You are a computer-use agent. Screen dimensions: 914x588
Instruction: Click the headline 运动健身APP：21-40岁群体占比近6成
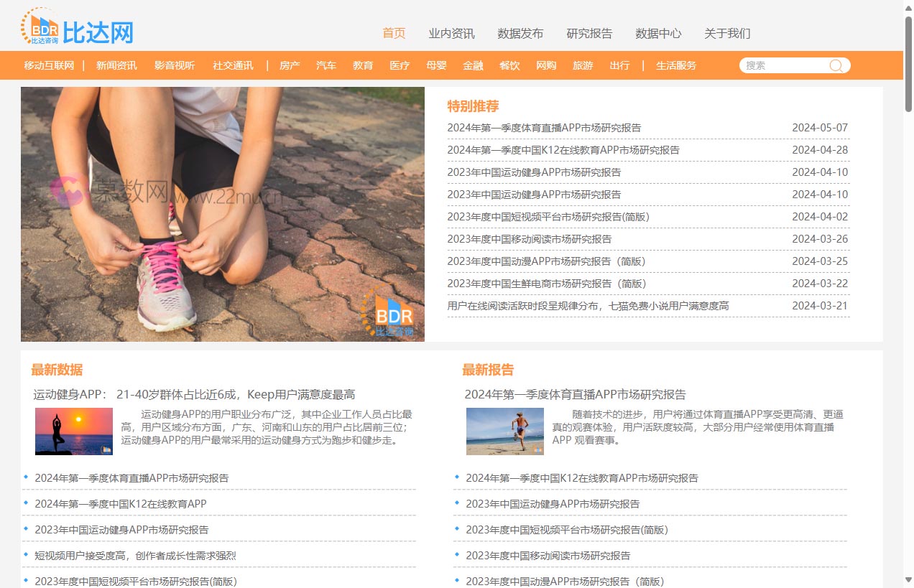point(195,393)
